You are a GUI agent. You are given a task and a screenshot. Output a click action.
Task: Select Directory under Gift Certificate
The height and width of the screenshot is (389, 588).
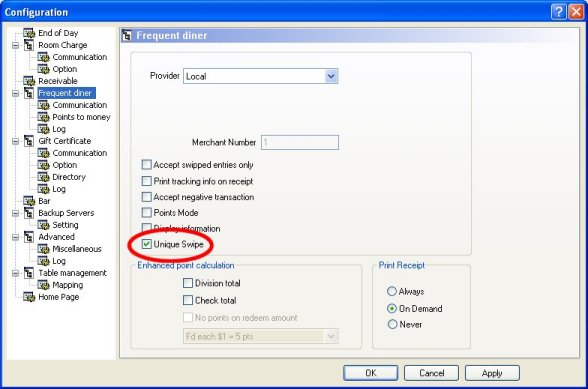point(69,177)
